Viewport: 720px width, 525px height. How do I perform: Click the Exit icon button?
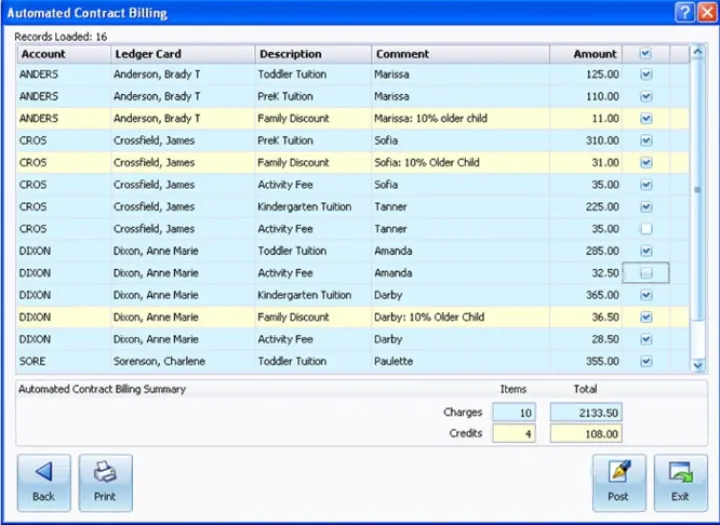coord(680,482)
